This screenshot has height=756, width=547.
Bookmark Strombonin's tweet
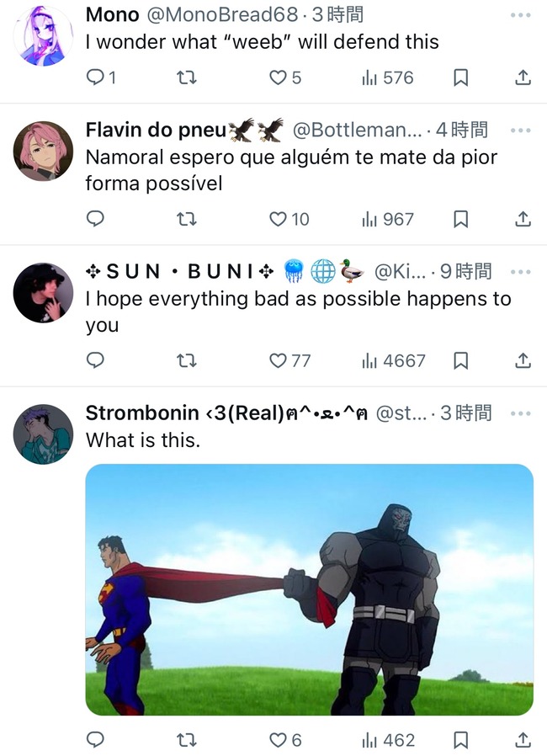click(x=460, y=740)
